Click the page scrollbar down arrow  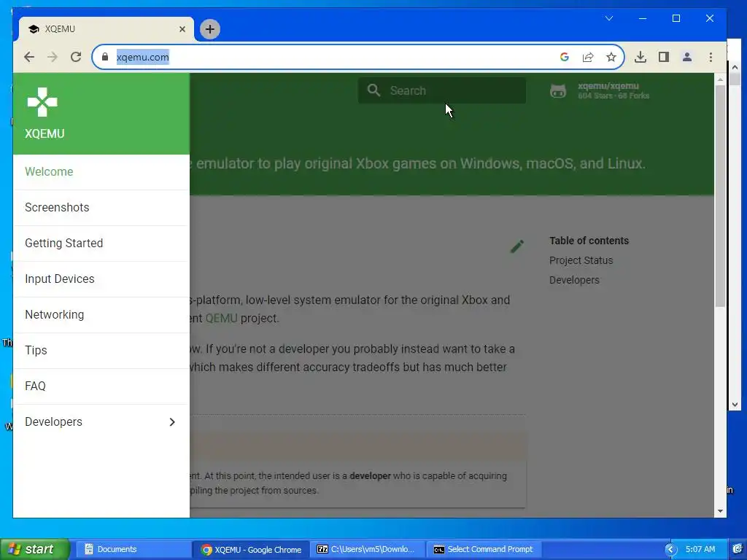(x=720, y=511)
